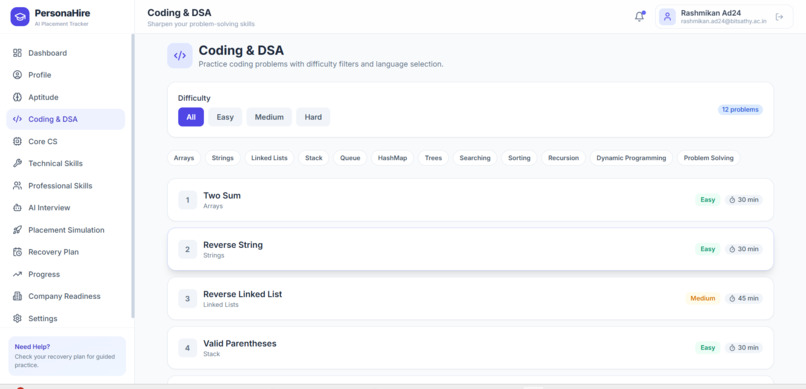Image resolution: width=806 pixels, height=389 pixels.
Task: Choose the Dynamic Programming topic chip
Action: coord(631,158)
